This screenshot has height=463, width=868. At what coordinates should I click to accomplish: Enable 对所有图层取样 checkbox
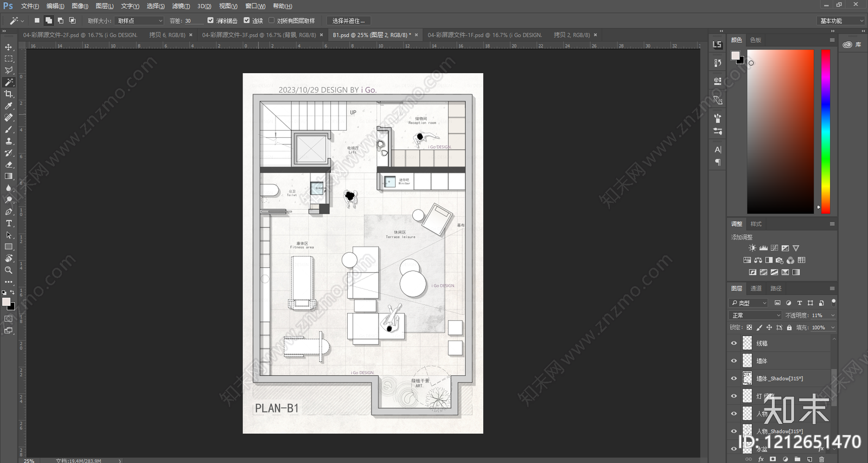click(x=271, y=21)
